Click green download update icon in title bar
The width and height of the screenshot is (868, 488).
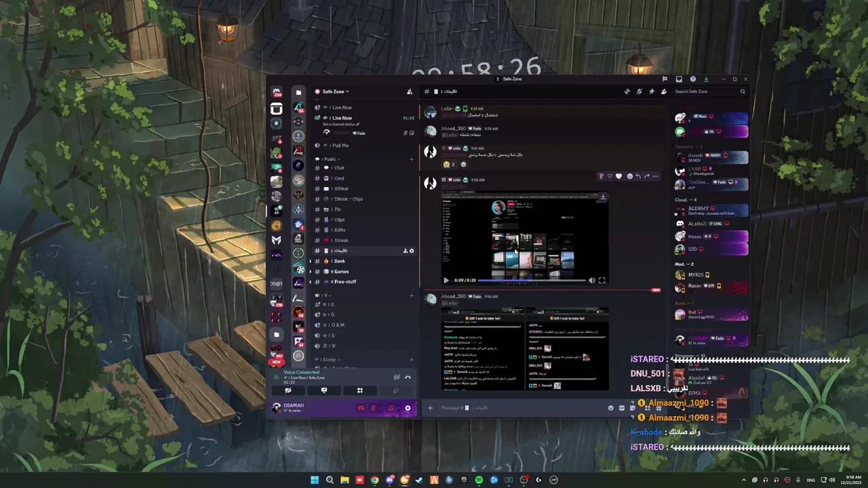706,79
